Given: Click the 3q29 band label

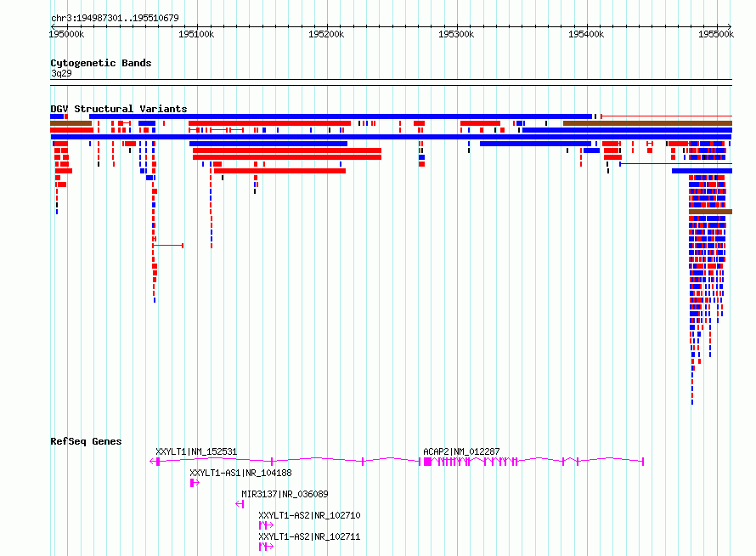Looking at the screenshot, I should click(x=61, y=73).
